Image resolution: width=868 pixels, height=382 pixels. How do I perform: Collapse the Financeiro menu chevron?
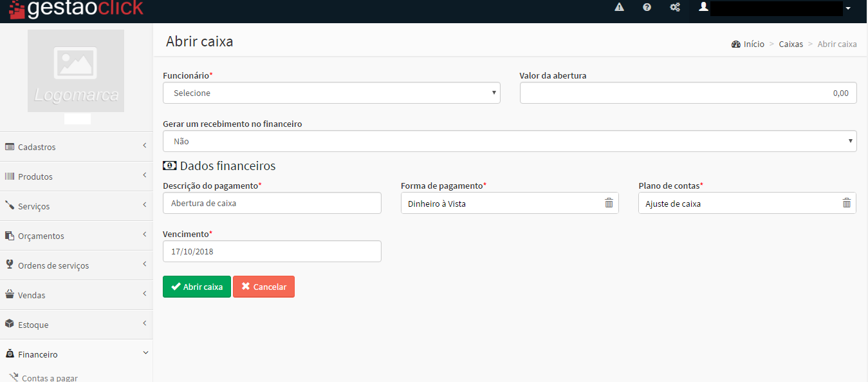tap(145, 354)
